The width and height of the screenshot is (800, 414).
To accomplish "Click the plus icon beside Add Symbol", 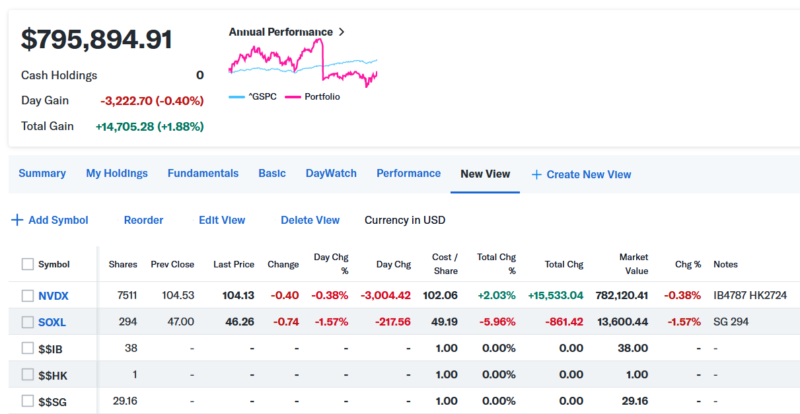I will [x=16, y=220].
